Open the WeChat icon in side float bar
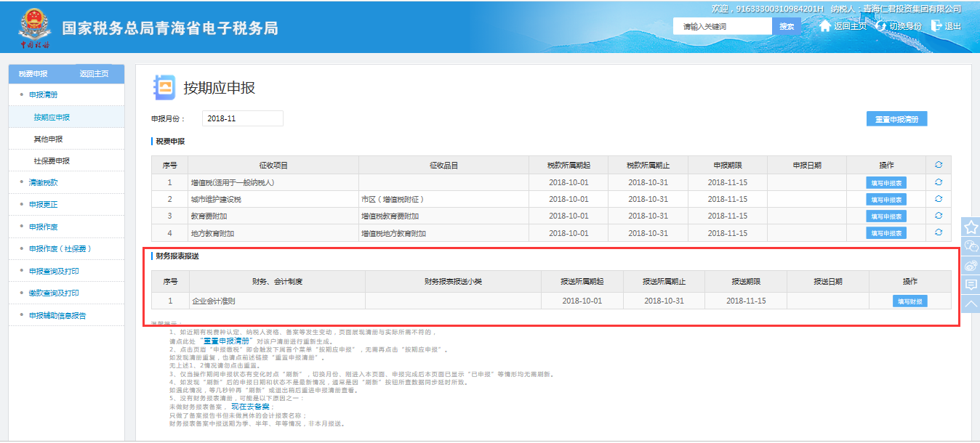The width and height of the screenshot is (980, 443). [x=971, y=246]
